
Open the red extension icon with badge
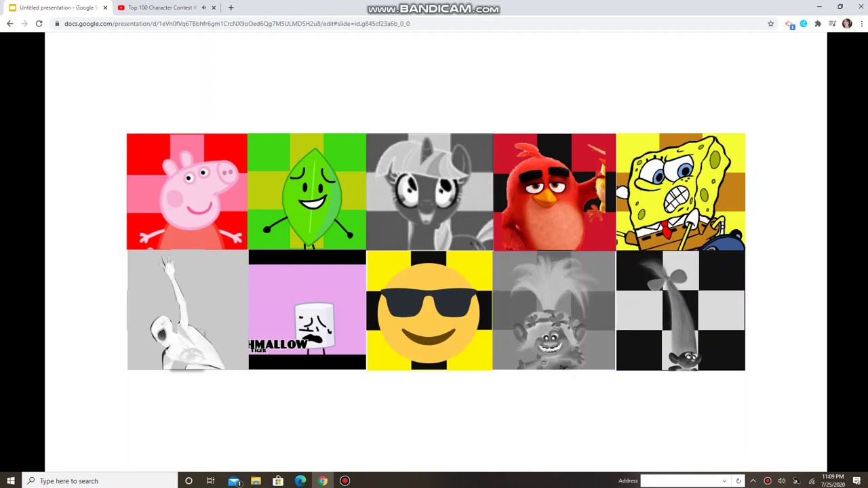pyautogui.click(x=789, y=24)
